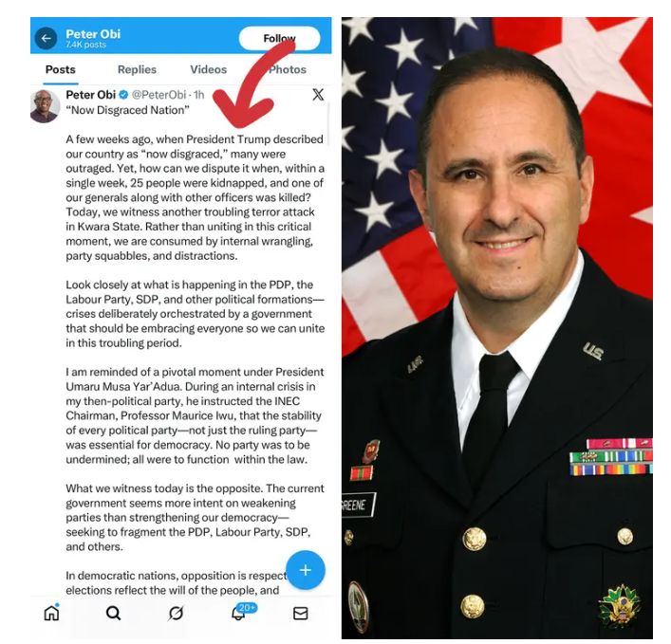Open the @PeterObi handle link
Viewport: 671px width, 644px height.
click(x=158, y=95)
